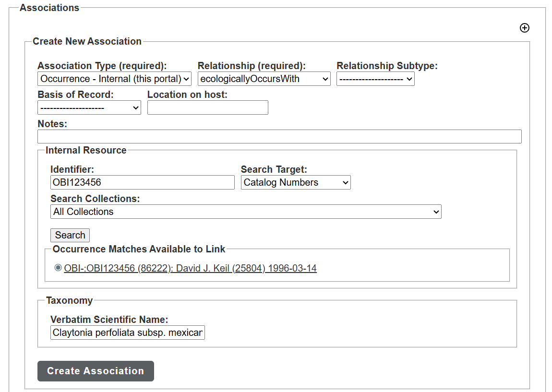Expand the Relationship Subtype dropdown
Image resolution: width=552 pixels, height=392 pixels.
click(375, 79)
